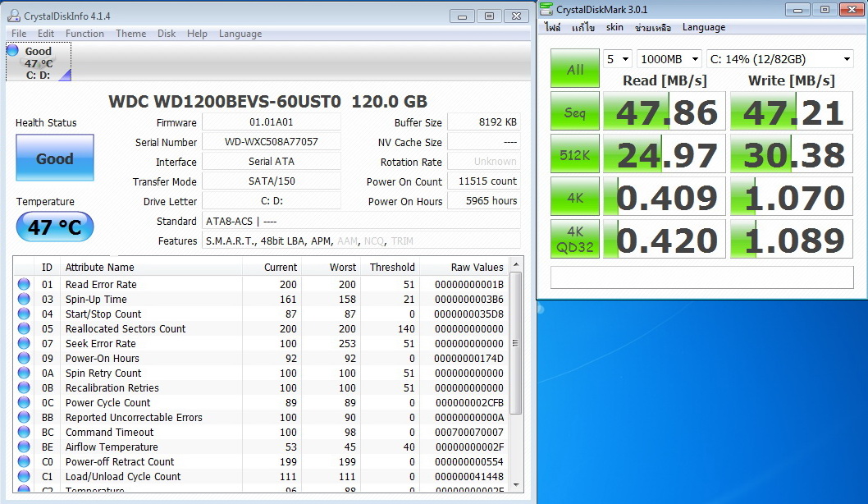Open the ไฟล์ menu in CrystalDiskMark
This screenshot has height=504, width=868.
[x=552, y=27]
